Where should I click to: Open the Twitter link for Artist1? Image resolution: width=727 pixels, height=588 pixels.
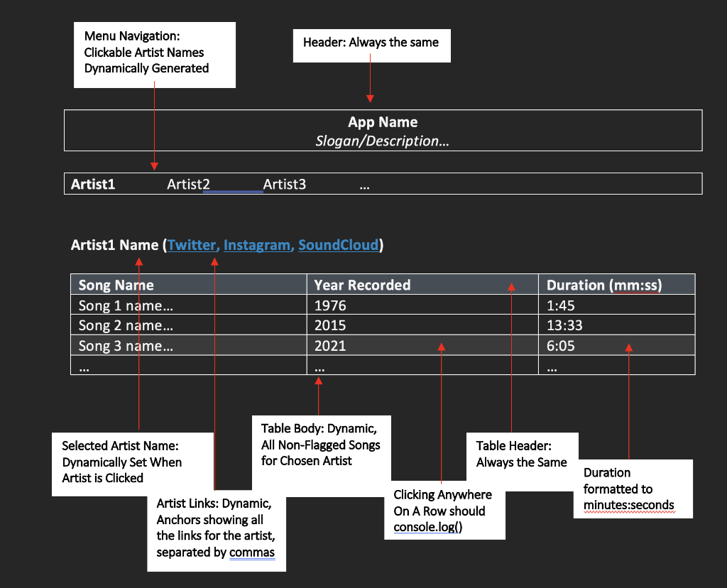[192, 245]
